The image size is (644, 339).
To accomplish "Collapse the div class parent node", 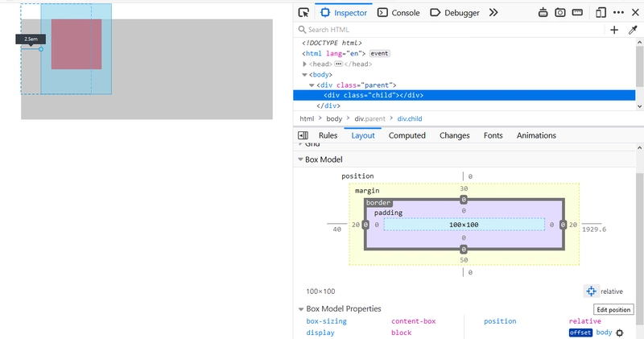I will [x=312, y=85].
